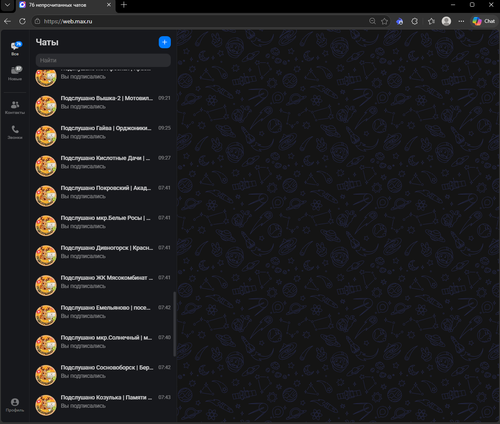Open Copilot Chat in the toolbar
500x424 pixels.
(x=484, y=21)
